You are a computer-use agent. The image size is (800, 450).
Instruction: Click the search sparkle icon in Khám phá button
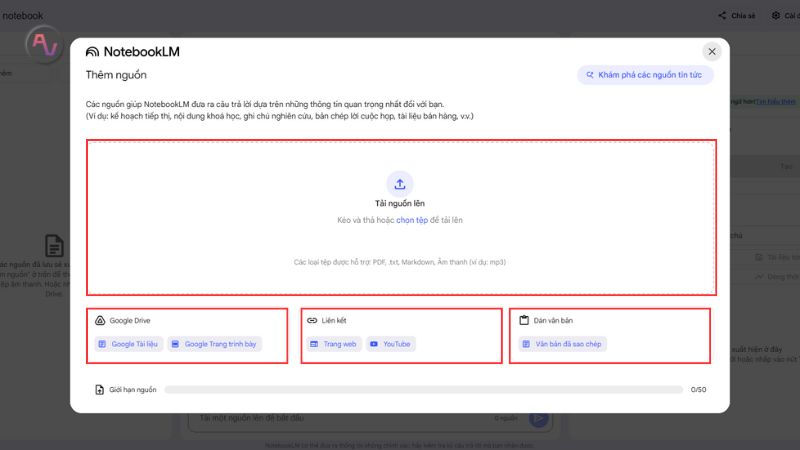[590, 75]
